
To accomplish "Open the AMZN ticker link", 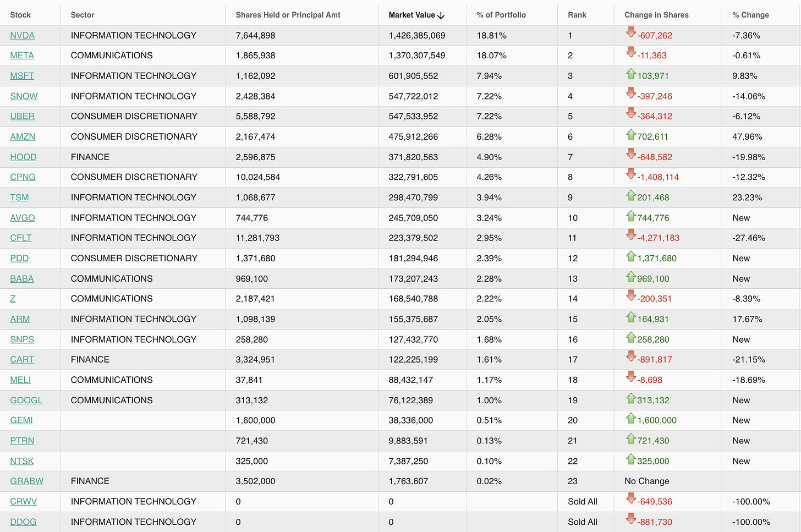I will [23, 136].
